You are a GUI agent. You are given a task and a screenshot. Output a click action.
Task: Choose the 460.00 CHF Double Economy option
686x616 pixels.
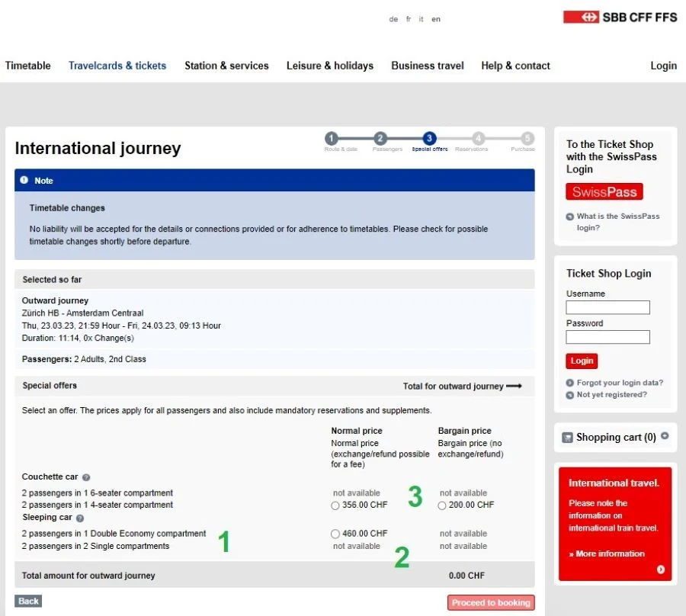tap(335, 534)
